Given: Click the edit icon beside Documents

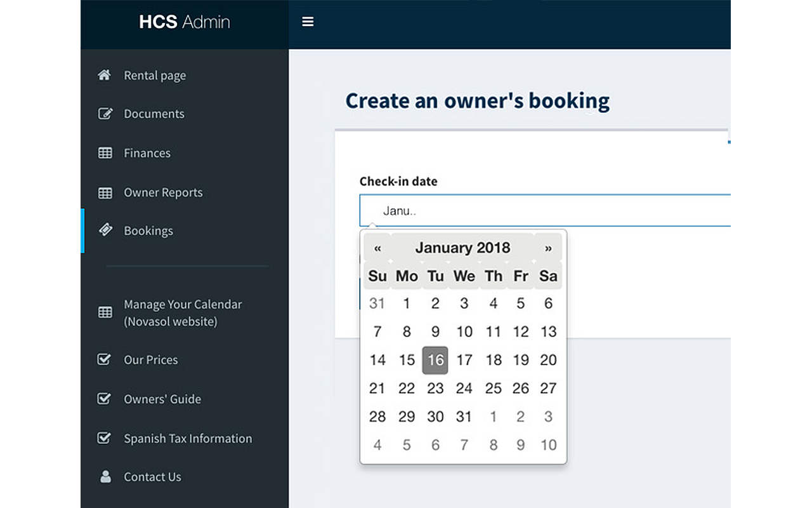Looking at the screenshot, I should (105, 114).
